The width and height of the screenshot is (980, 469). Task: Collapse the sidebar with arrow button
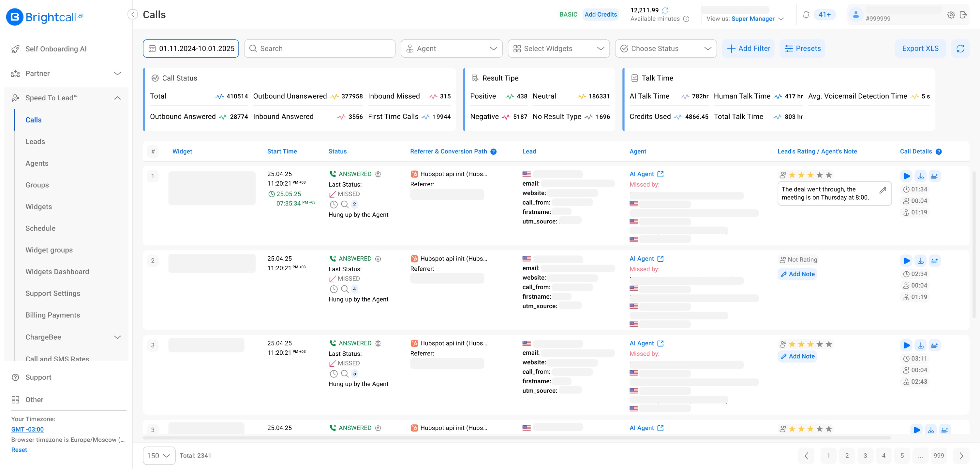point(132,15)
